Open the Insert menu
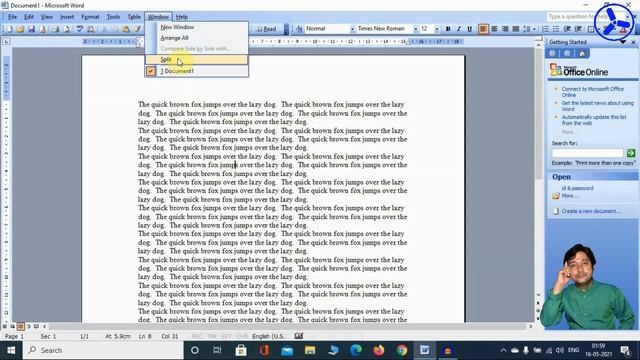 click(67, 17)
